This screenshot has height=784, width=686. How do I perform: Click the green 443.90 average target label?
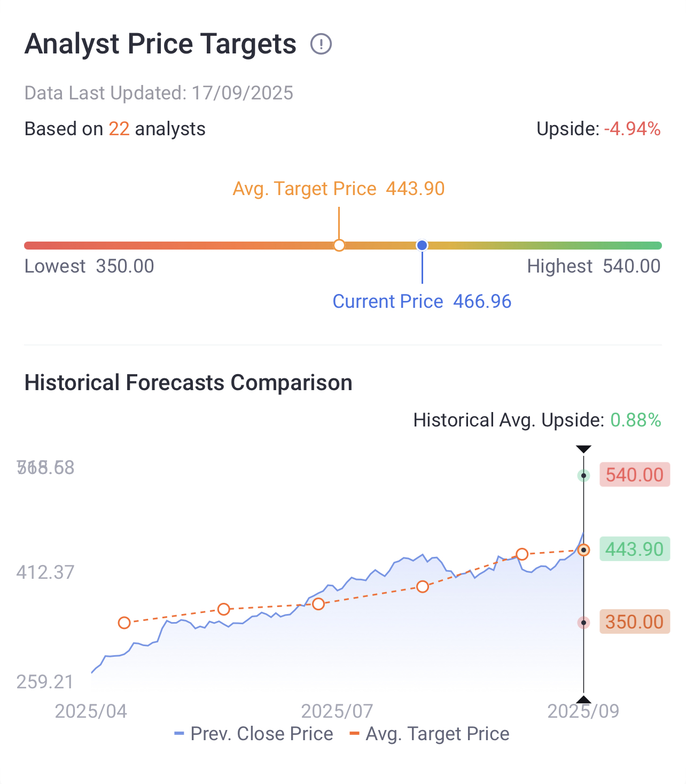click(634, 549)
